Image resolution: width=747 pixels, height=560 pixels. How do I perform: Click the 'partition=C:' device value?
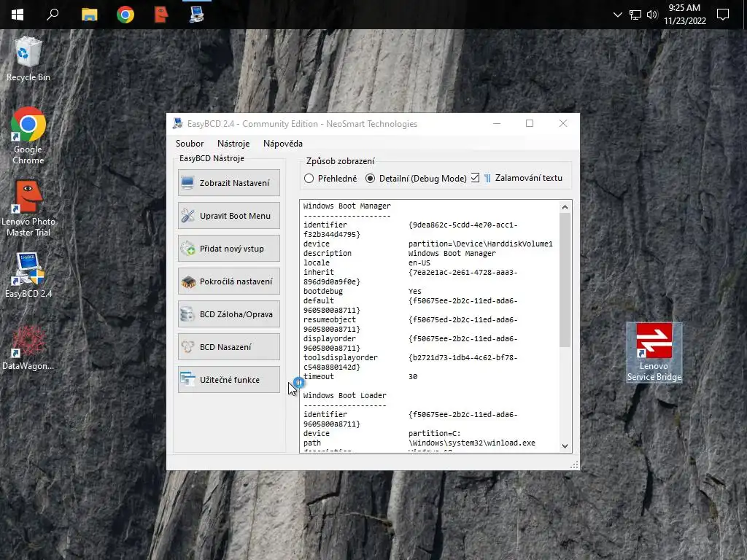click(x=435, y=433)
